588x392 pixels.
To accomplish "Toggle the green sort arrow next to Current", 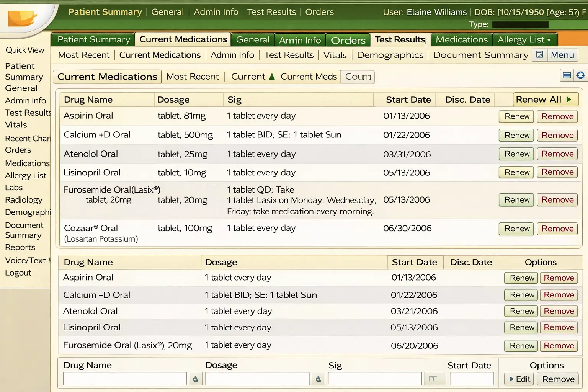I will 272,77.
